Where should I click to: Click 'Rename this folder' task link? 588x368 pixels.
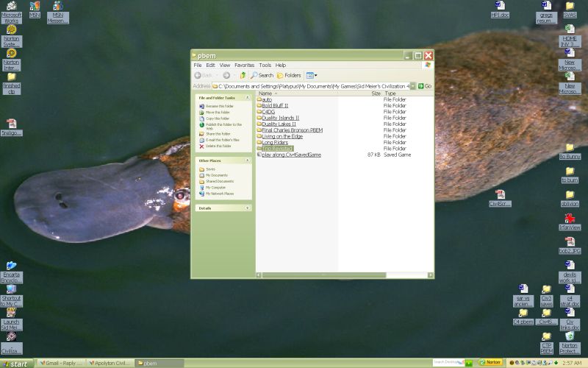click(x=219, y=106)
